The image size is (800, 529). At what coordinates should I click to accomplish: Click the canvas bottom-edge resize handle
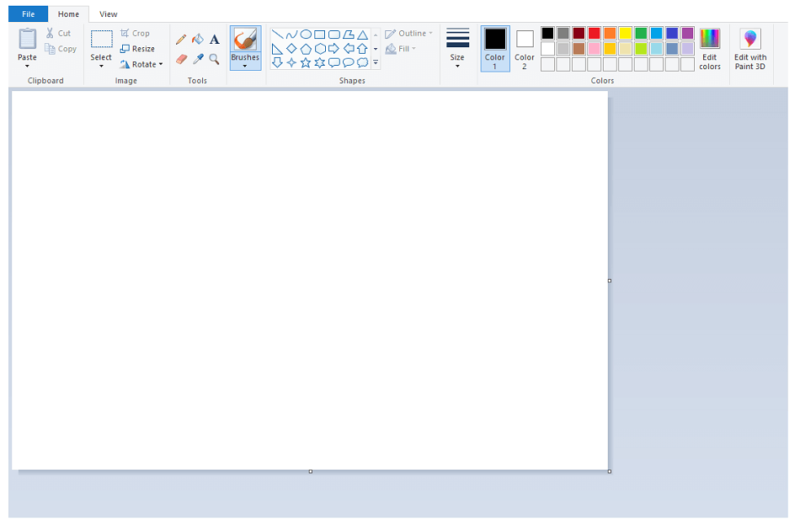pyautogui.click(x=311, y=471)
